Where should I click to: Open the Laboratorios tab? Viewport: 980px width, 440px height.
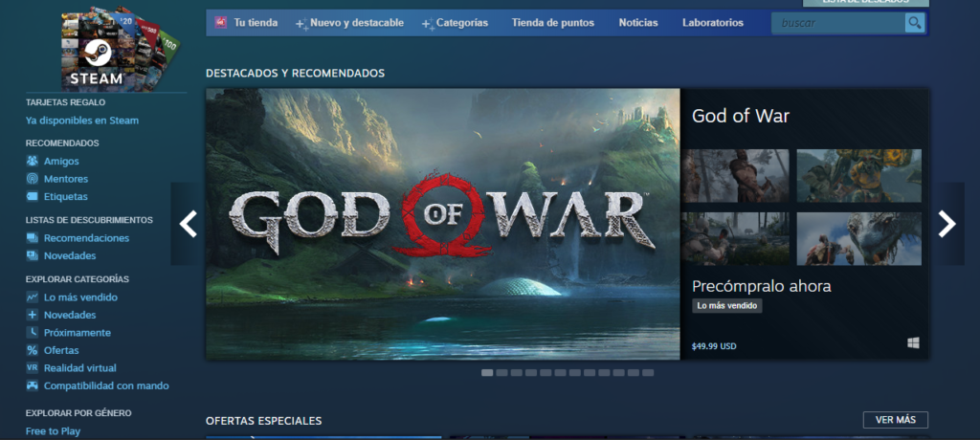coord(712,22)
